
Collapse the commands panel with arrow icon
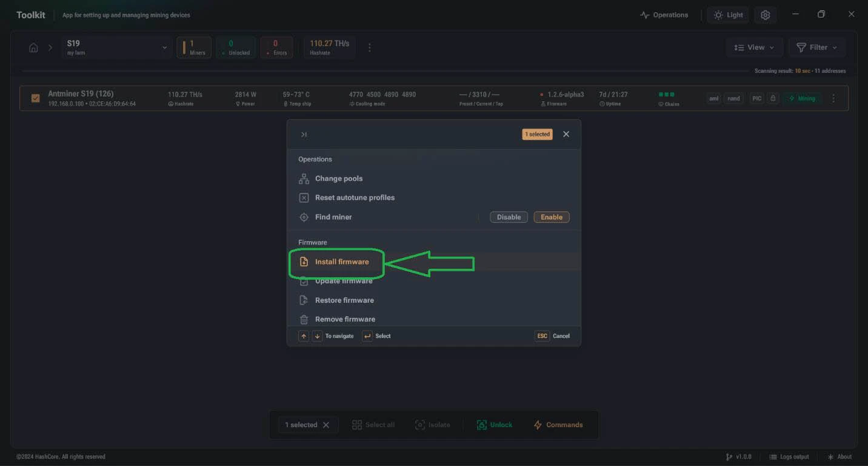pyautogui.click(x=304, y=134)
